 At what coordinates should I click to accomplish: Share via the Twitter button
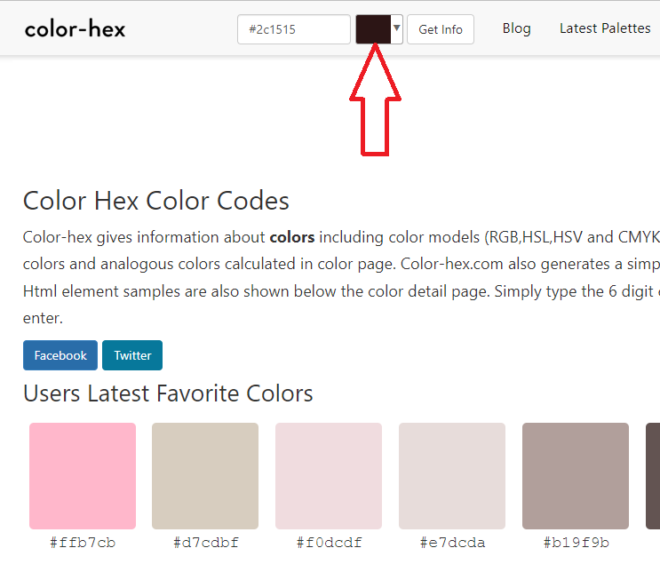pos(132,355)
